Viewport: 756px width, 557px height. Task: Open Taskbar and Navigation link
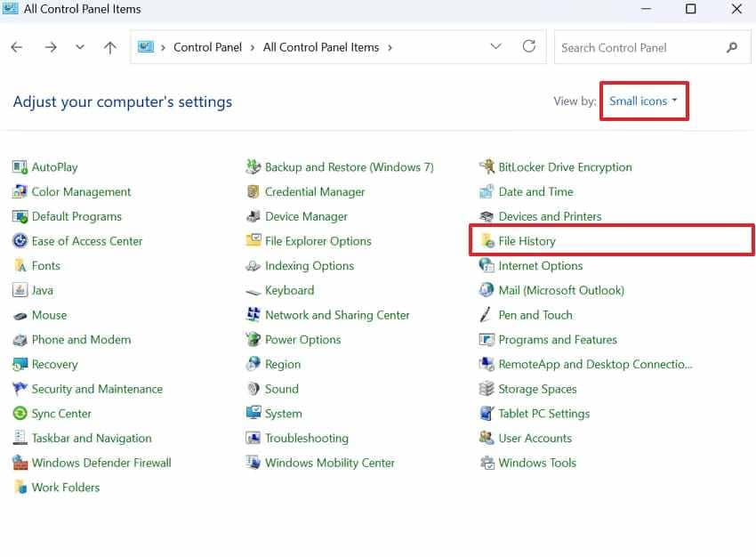tap(92, 439)
